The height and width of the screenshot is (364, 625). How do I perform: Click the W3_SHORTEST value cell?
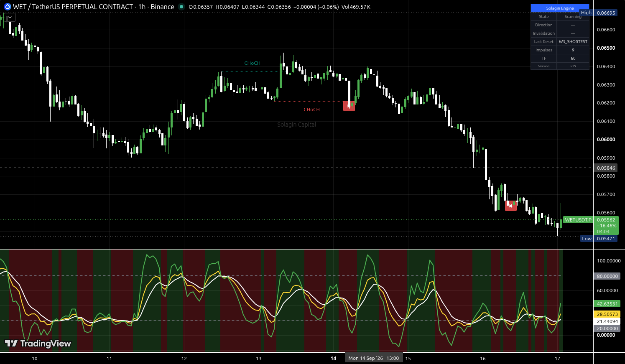click(573, 42)
